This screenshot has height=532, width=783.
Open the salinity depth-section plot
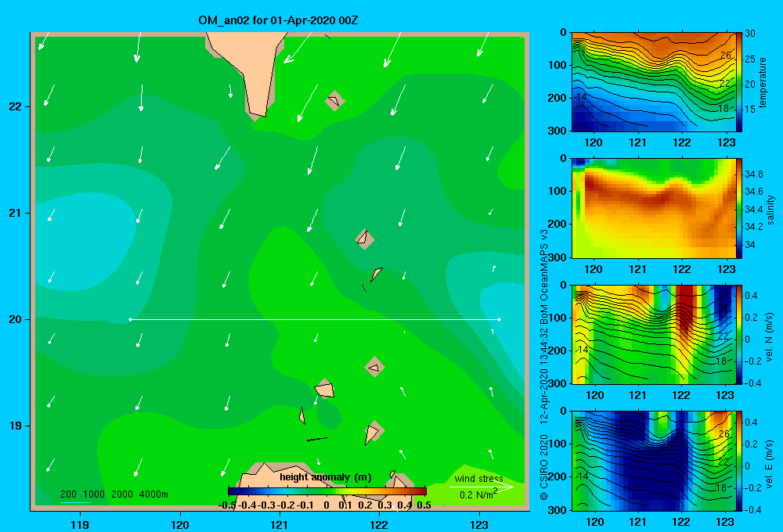click(x=653, y=208)
